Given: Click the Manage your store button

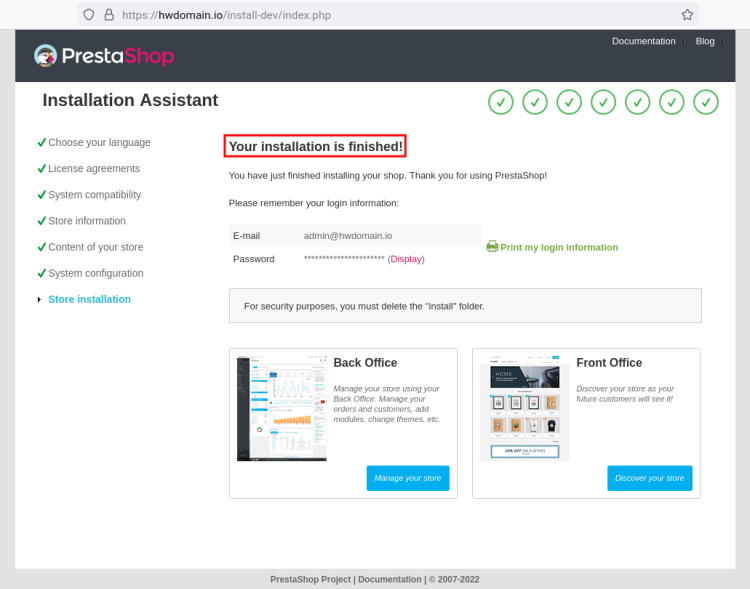Looking at the screenshot, I should [x=408, y=478].
